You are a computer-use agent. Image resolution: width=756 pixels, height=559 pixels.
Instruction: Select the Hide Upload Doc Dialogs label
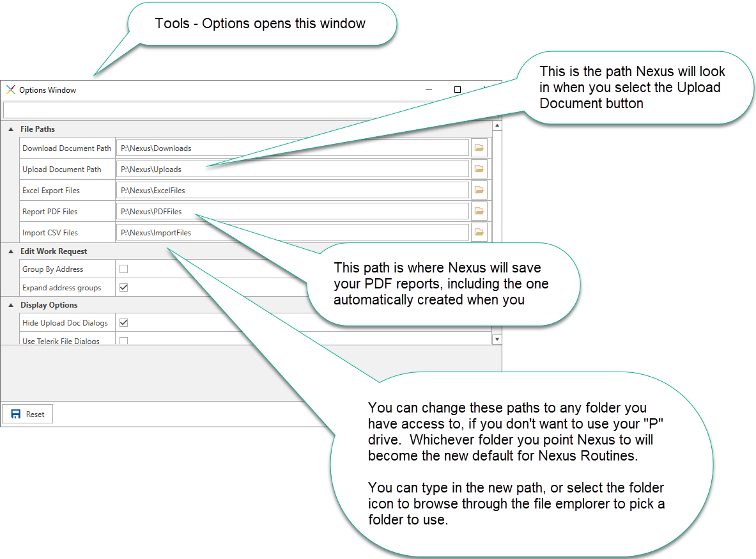point(65,323)
